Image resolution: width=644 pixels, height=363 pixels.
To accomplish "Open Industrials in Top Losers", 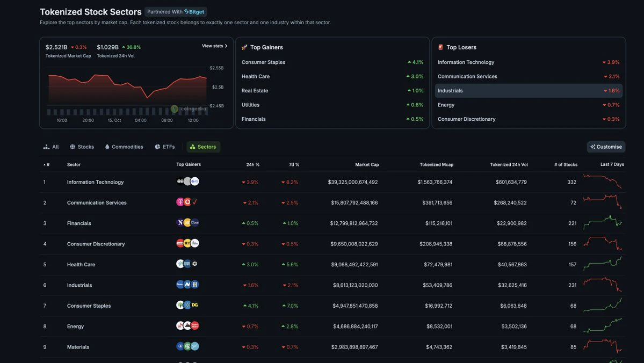I will [529, 91].
